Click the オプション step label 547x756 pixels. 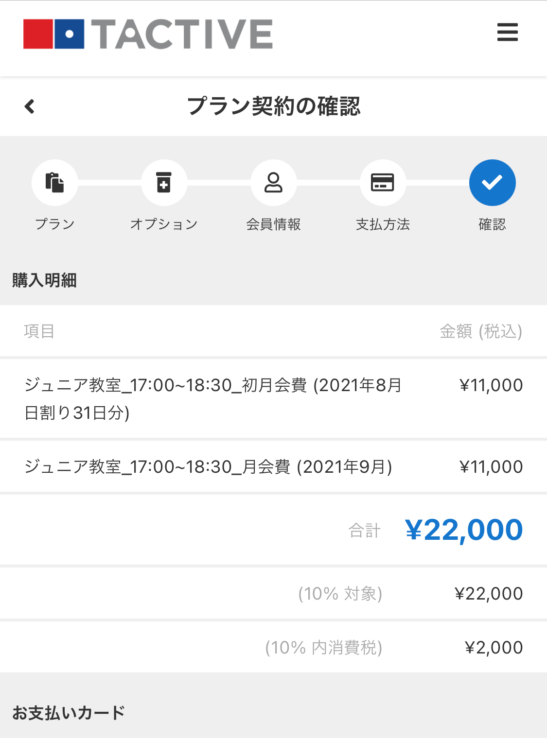point(164,224)
